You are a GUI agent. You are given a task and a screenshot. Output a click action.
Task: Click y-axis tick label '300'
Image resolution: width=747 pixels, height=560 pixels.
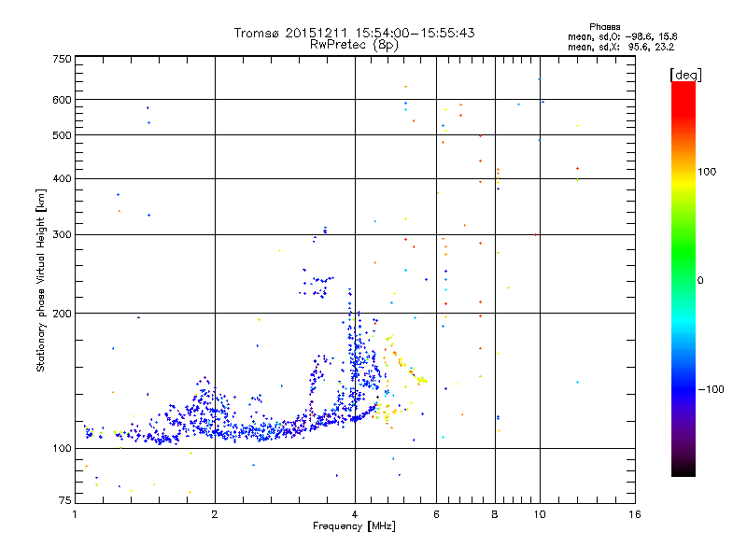62,234
